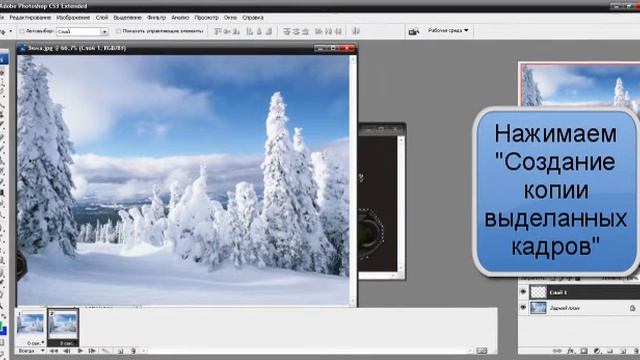Open the auto-select "Слой" dropdown
This screenshot has width=640, height=360.
tap(82, 31)
